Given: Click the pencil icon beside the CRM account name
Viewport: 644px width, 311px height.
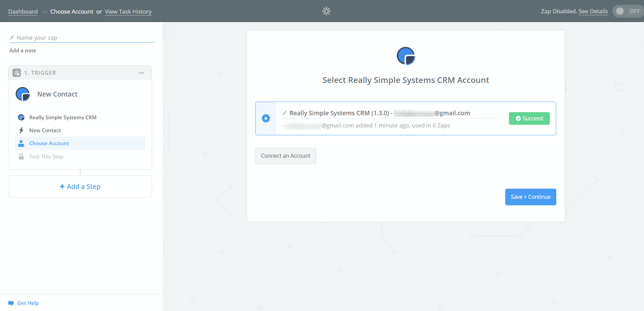Looking at the screenshot, I should (x=285, y=113).
